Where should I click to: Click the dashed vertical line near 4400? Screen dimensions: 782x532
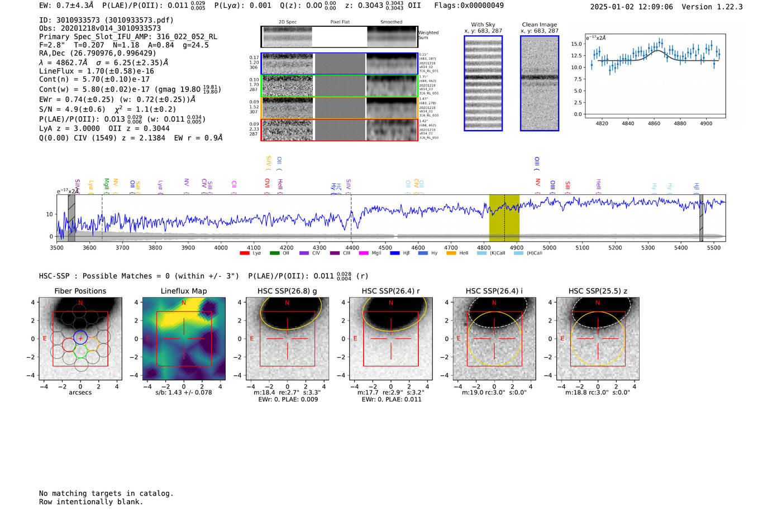coord(351,218)
